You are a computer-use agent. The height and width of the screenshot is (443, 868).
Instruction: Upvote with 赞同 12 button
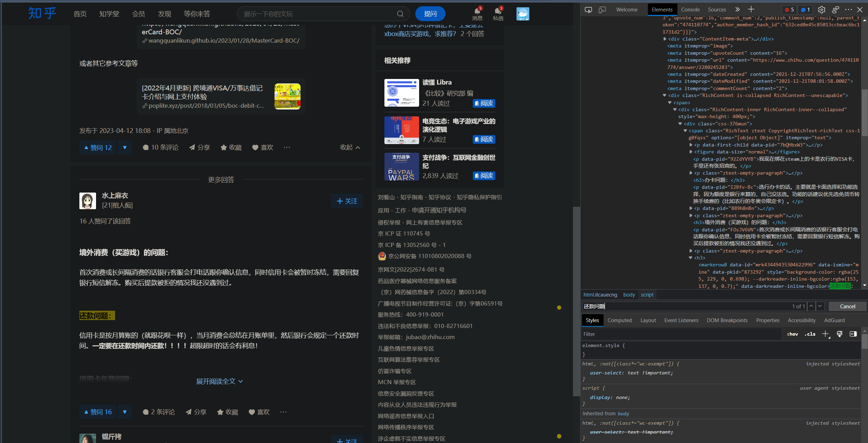[98, 148]
